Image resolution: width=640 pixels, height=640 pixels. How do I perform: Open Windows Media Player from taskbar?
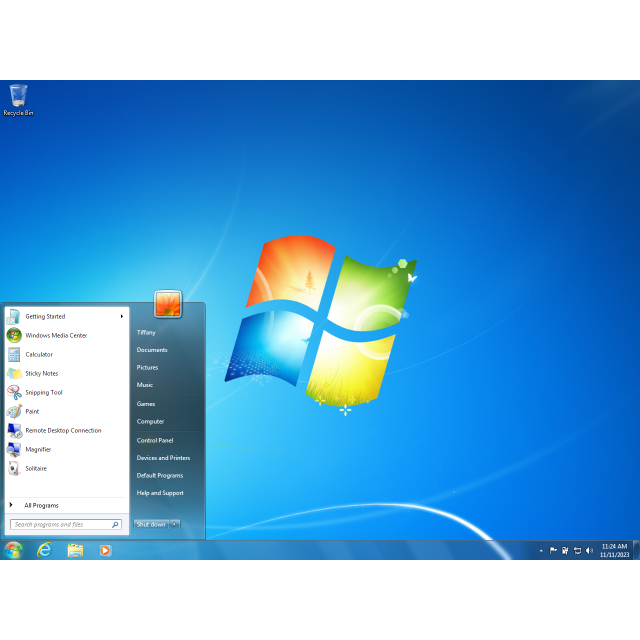tap(105, 550)
